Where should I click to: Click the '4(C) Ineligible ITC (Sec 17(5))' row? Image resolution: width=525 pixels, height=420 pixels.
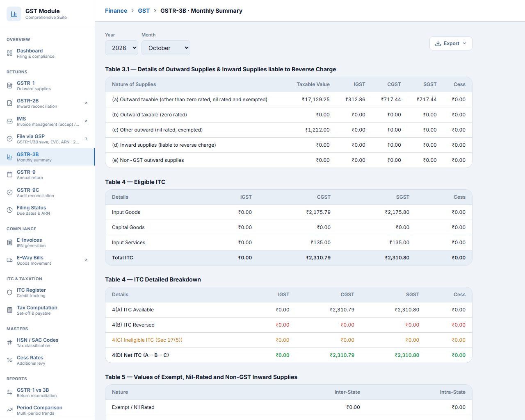click(289, 340)
